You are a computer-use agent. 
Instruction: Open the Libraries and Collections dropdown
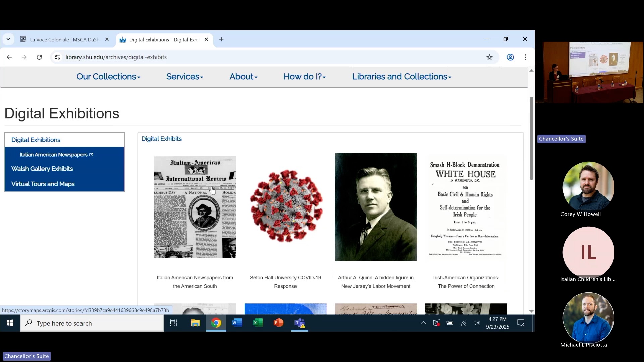[401, 77]
